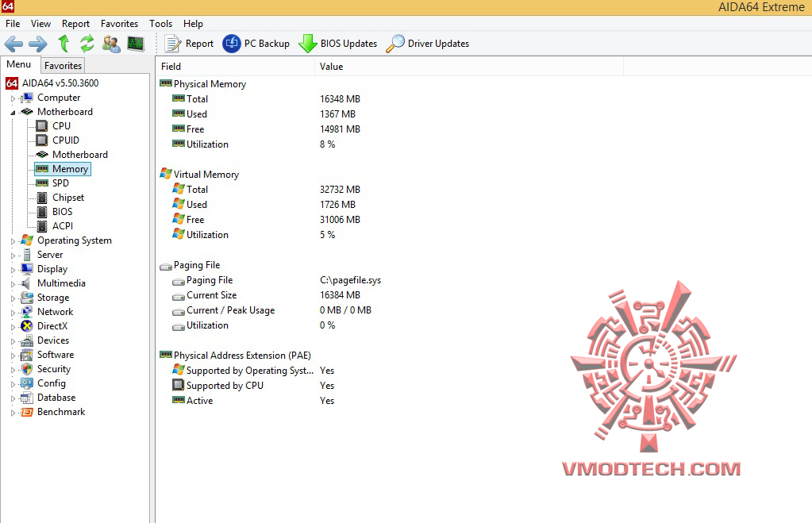Sort by the Value column header
The height and width of the screenshot is (523, 812).
(x=468, y=67)
